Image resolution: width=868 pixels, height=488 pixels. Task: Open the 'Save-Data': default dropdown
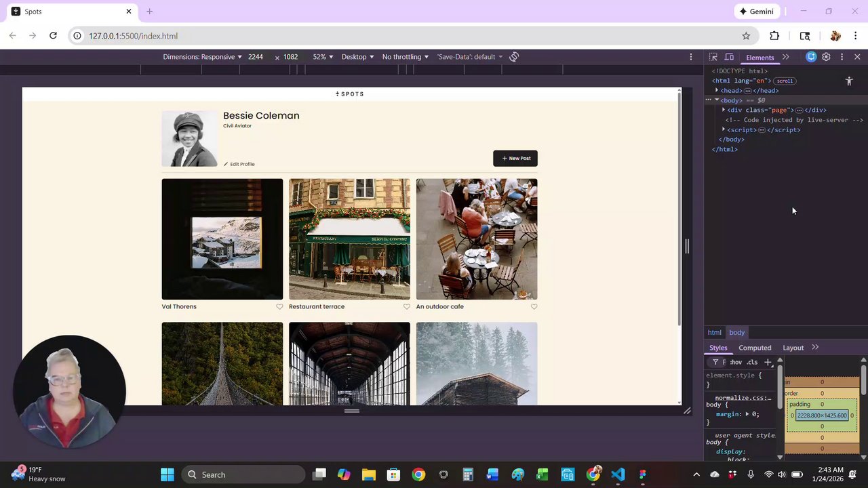470,57
